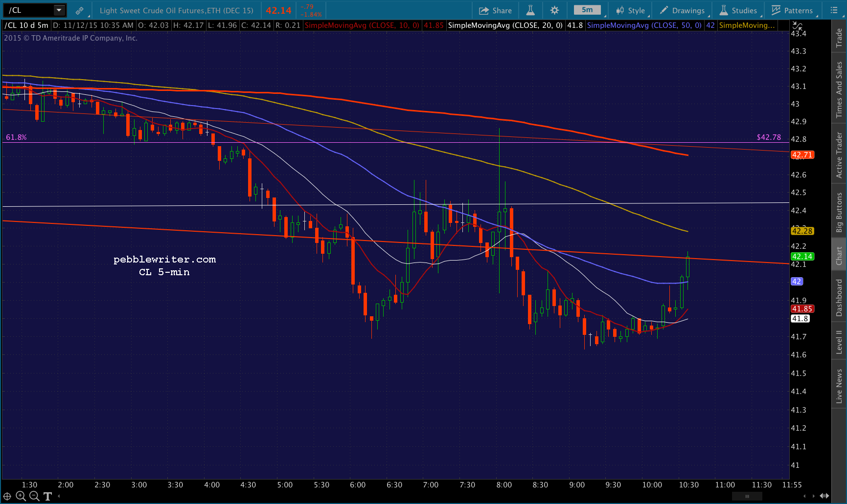
Task: Click the expand time axis arrows icon
Action: (x=824, y=496)
